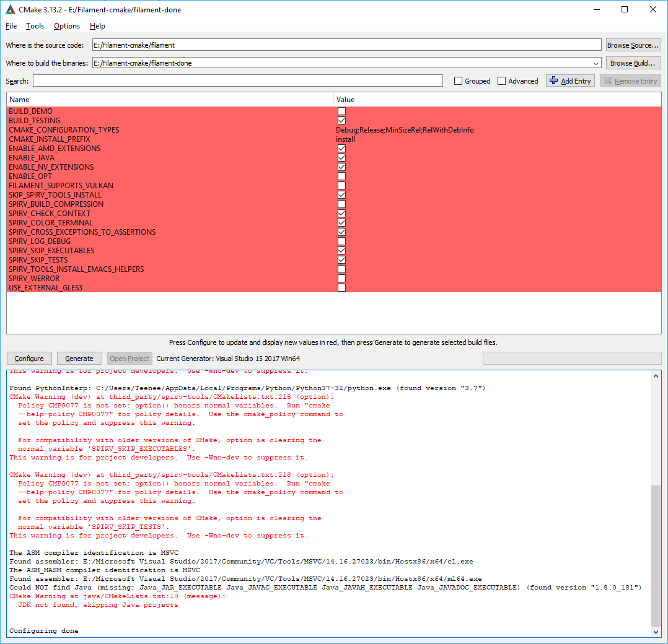Enable the Grouped checkbox
Viewport: 668px width, 644px height.
click(458, 81)
